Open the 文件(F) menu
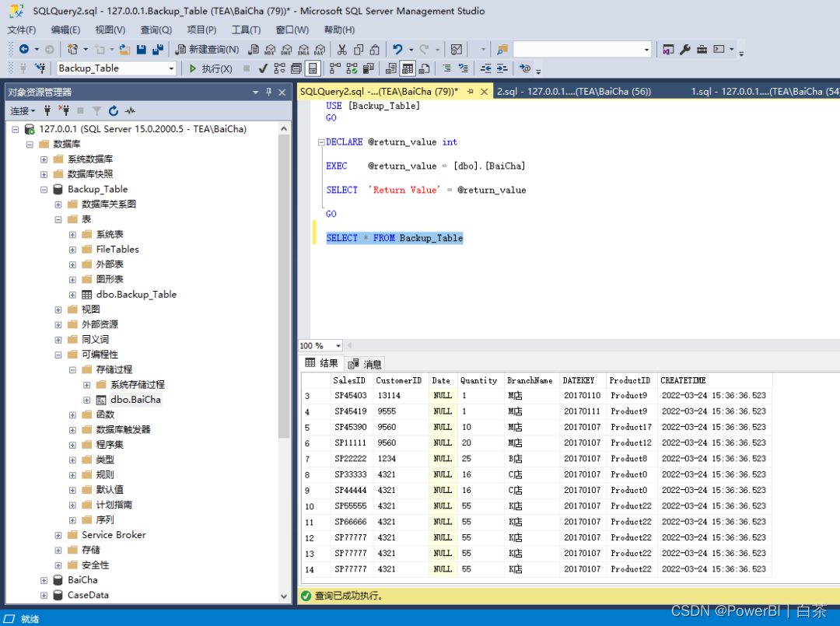Image resolution: width=840 pixels, height=626 pixels. [x=22, y=30]
